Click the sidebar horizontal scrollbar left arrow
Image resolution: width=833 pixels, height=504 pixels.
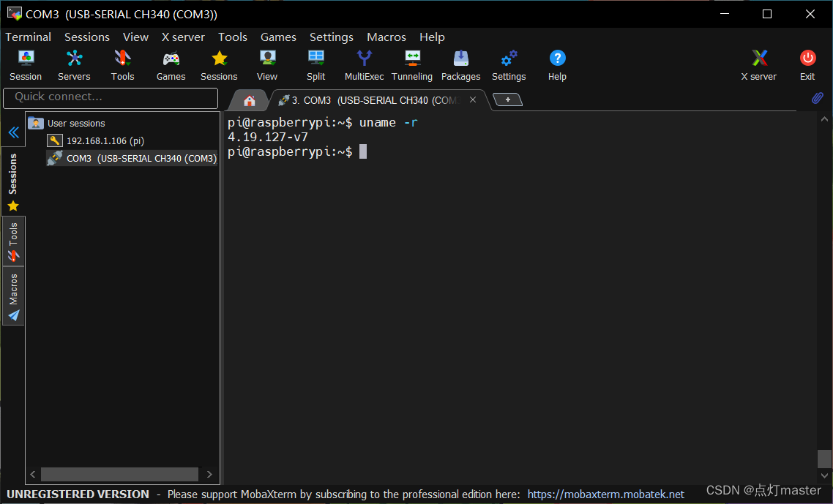(x=33, y=474)
